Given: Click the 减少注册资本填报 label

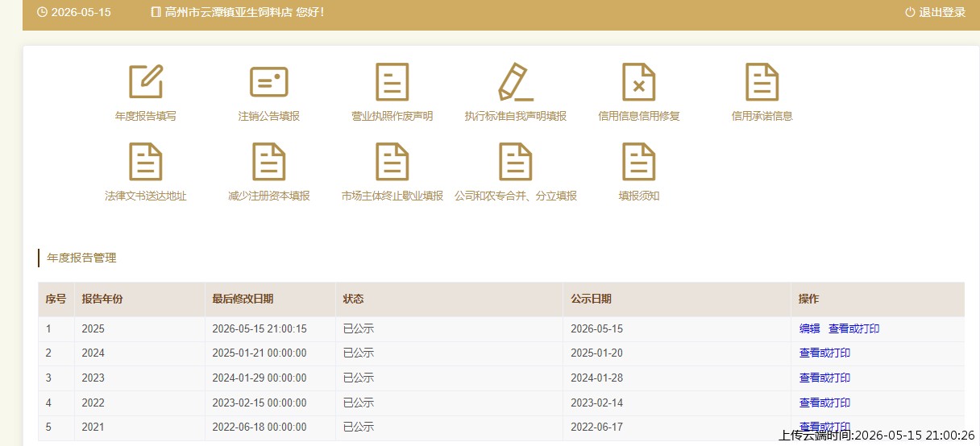Looking at the screenshot, I should coord(269,196).
